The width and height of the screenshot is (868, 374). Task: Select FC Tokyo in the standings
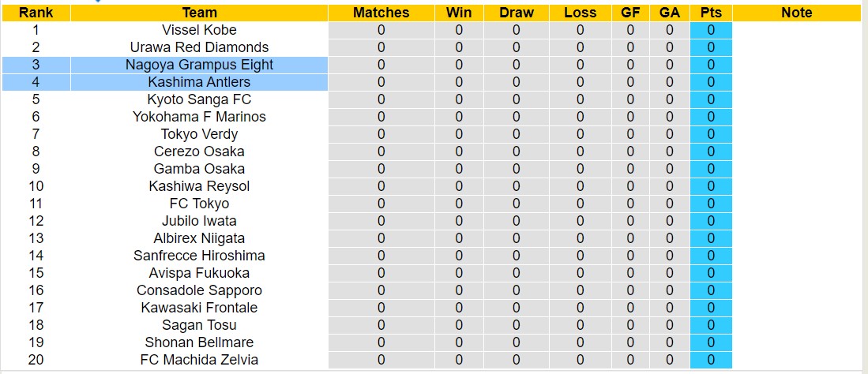[199, 204]
